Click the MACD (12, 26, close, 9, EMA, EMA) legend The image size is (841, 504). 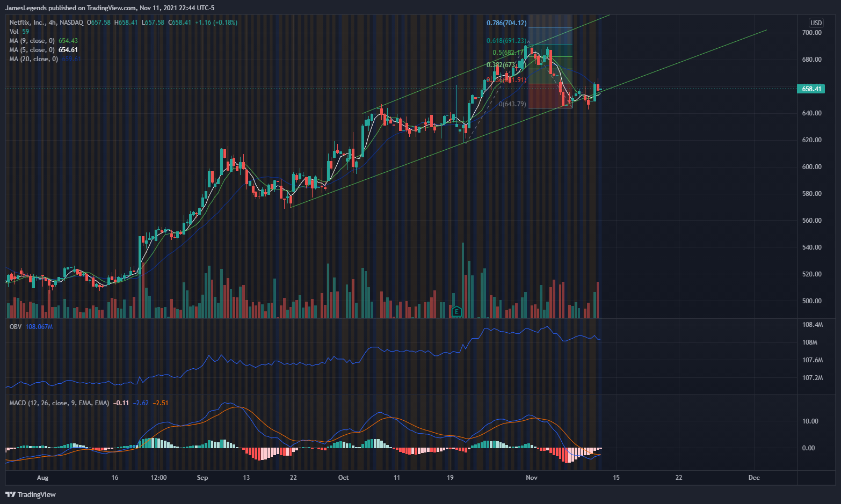[59, 403]
